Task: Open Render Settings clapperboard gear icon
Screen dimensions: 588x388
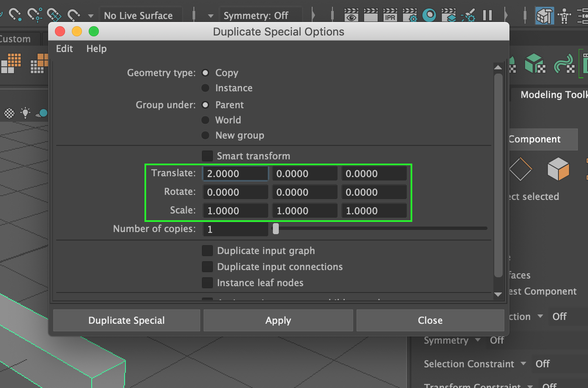Action: [x=409, y=16]
